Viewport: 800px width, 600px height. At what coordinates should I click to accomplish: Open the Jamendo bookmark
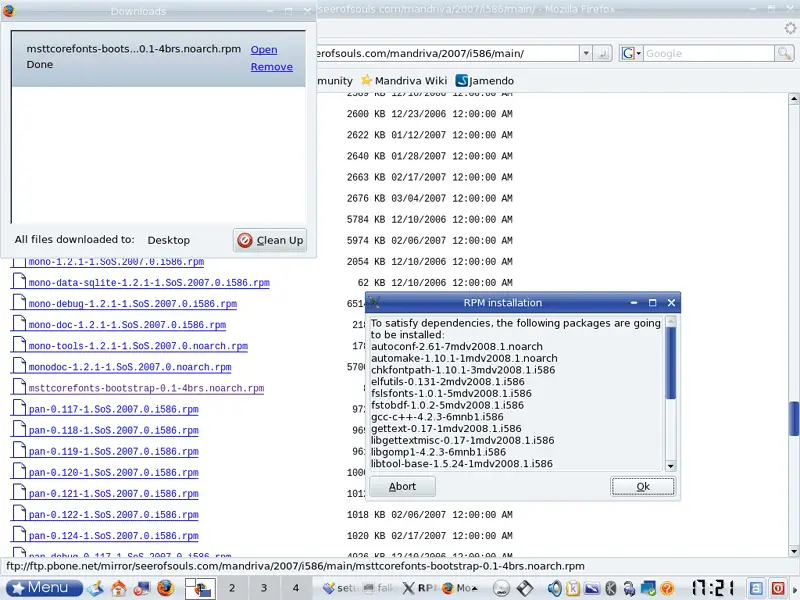485,81
